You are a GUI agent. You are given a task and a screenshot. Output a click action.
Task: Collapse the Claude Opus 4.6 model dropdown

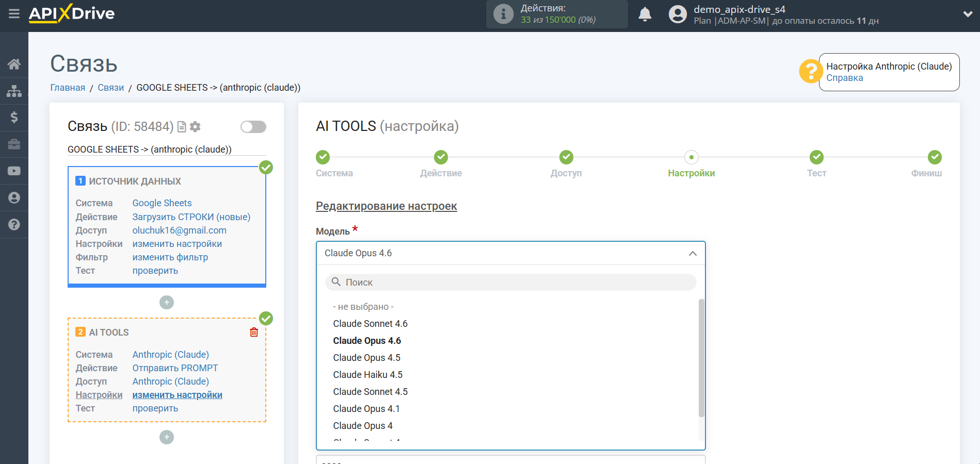click(693, 253)
